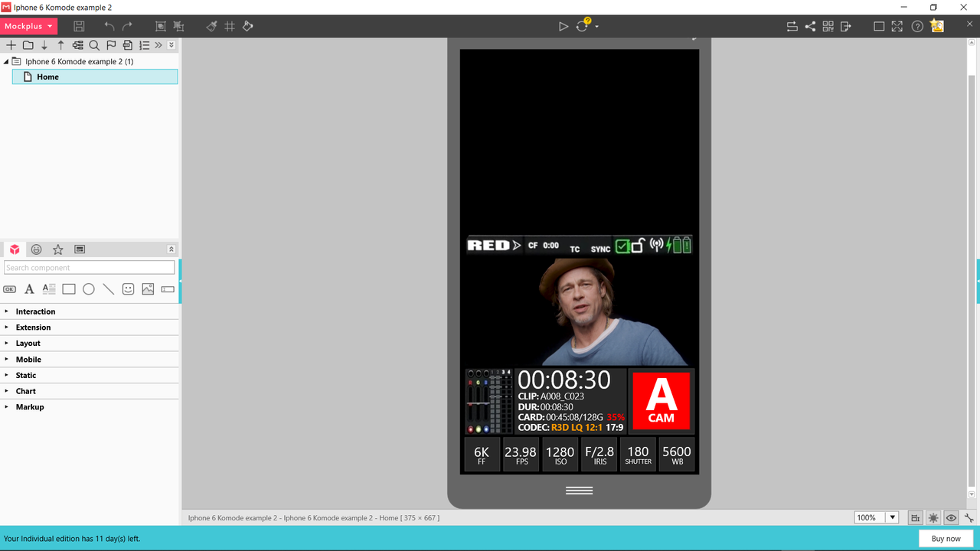The height and width of the screenshot is (551, 980).
Task: Pick the OK button component
Action: coord(10,289)
